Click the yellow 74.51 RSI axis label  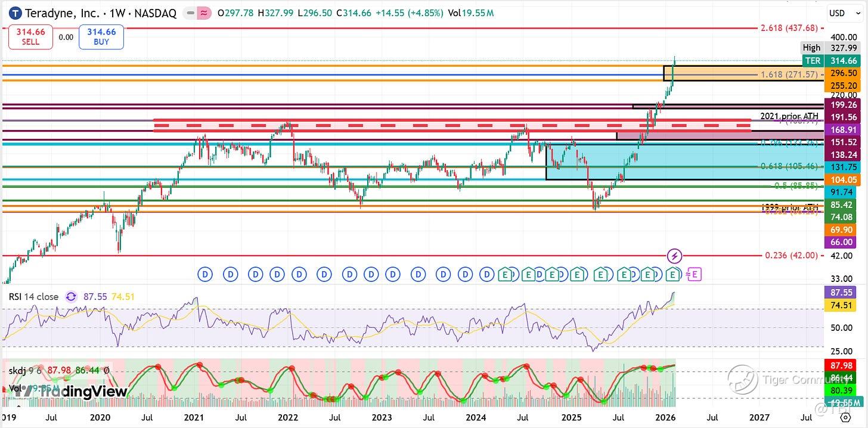click(842, 305)
